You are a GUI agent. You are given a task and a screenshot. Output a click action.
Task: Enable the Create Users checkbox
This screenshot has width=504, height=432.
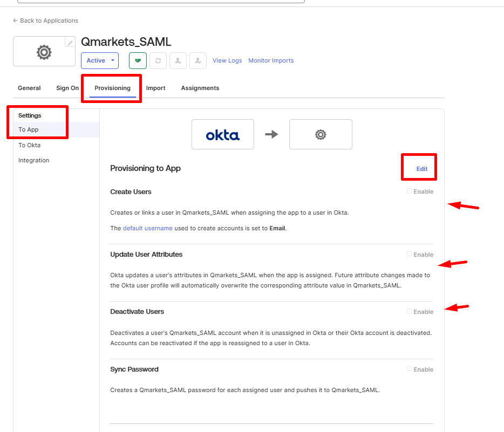[x=410, y=191]
